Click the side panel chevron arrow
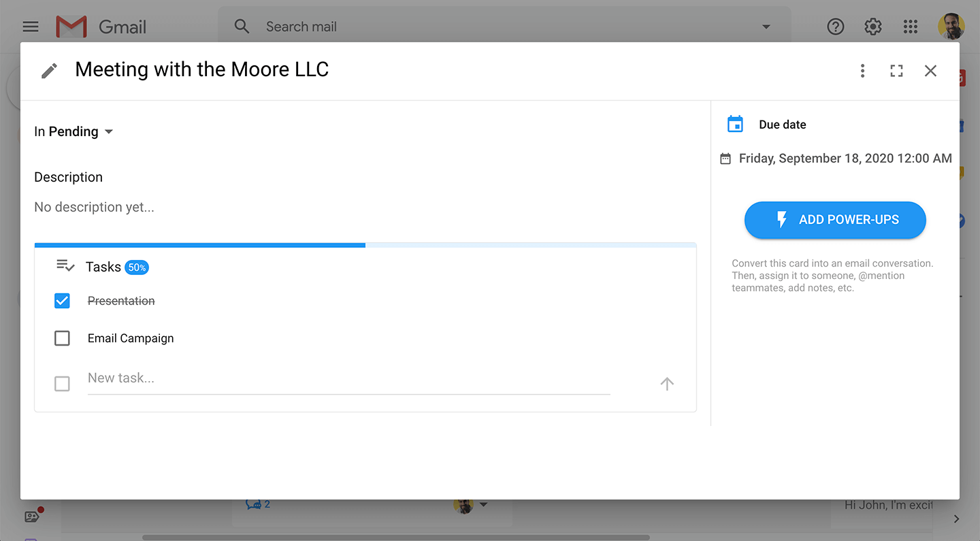Screen dimensions: 980x541 coord(957,519)
